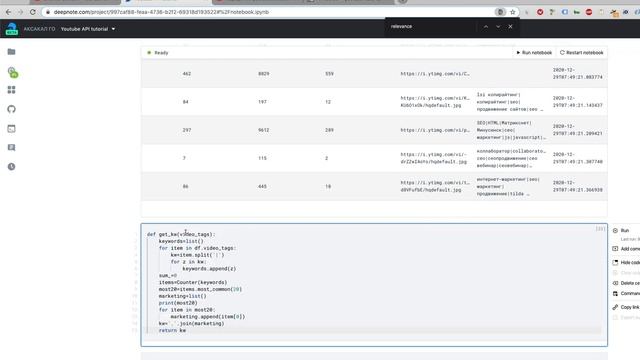Image resolution: width=640 pixels, height=360 pixels.
Task: Click Restart notebook button
Action: 581,53
